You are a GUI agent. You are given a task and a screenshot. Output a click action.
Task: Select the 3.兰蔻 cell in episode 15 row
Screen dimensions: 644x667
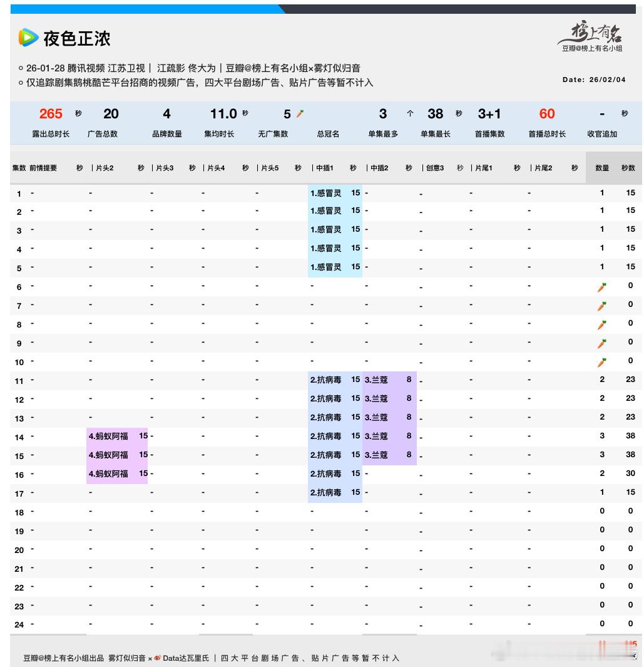(x=376, y=455)
